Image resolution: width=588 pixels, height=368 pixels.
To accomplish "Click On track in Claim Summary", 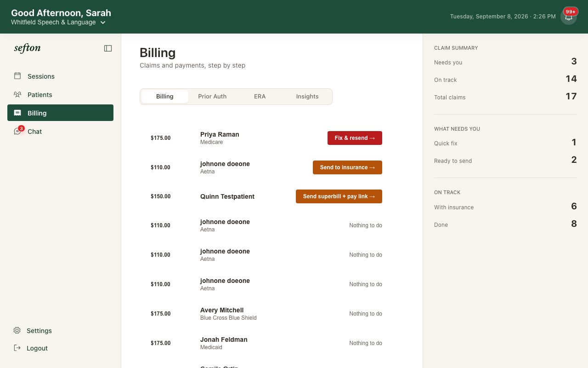I will pos(505,80).
